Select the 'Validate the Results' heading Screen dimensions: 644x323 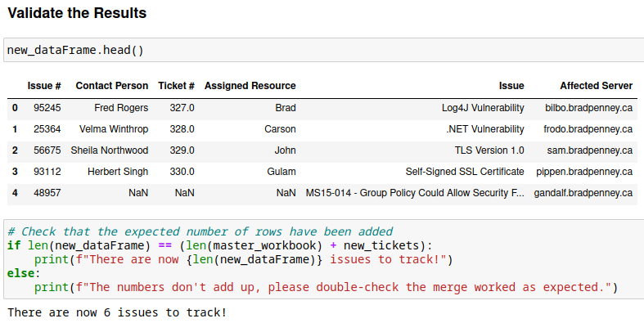(x=77, y=13)
